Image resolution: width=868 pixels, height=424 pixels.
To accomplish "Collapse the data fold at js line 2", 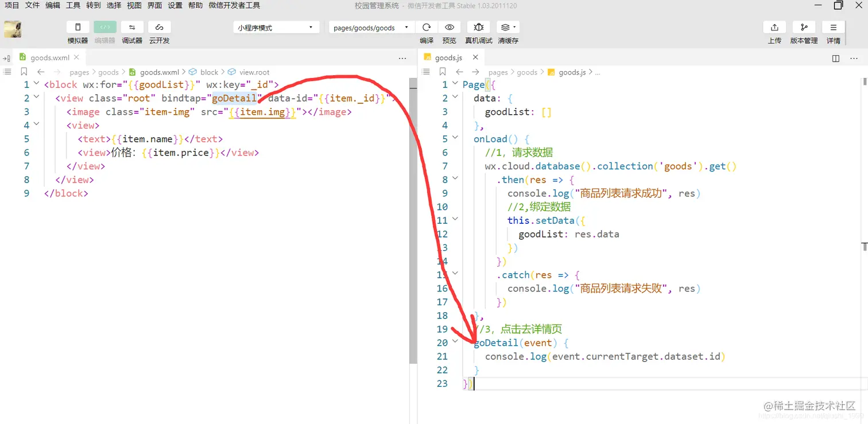I will coord(455,97).
